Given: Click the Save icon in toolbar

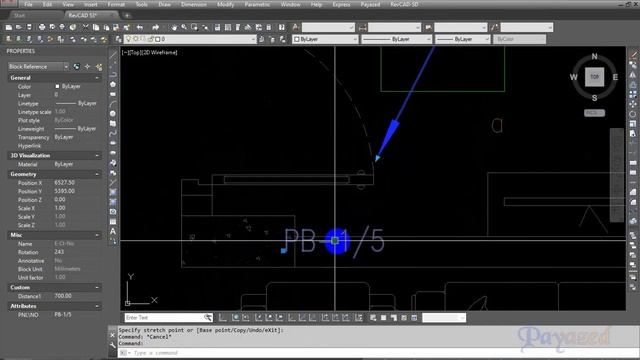Looking at the screenshot, I should (x=29, y=27).
